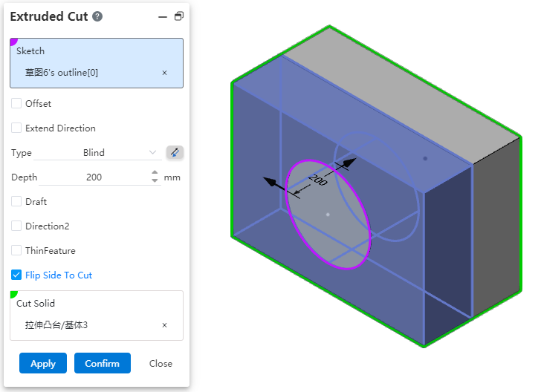The width and height of the screenshot is (541, 392).
Task: Select 草图6's outline[0] list entry
Action: point(62,73)
